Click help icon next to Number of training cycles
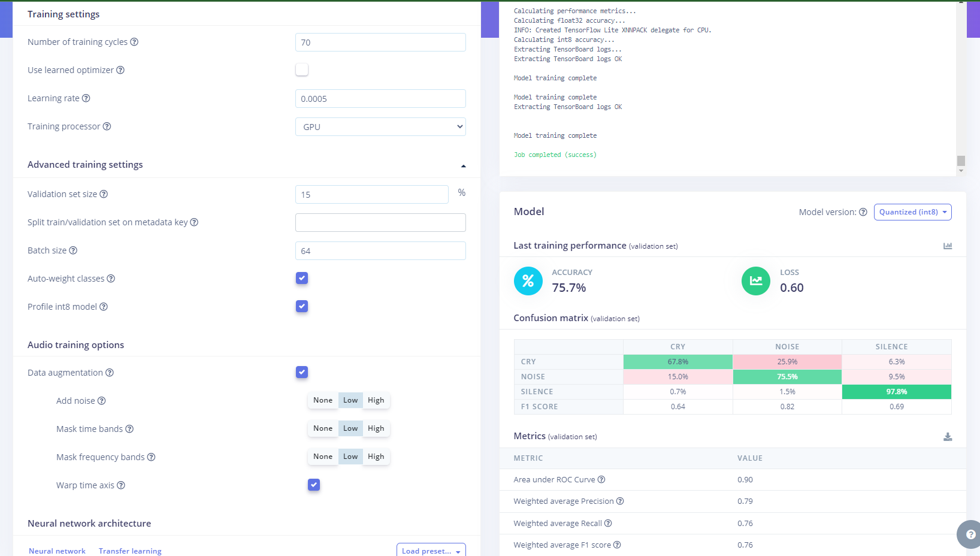The height and width of the screenshot is (556, 980). 134,42
